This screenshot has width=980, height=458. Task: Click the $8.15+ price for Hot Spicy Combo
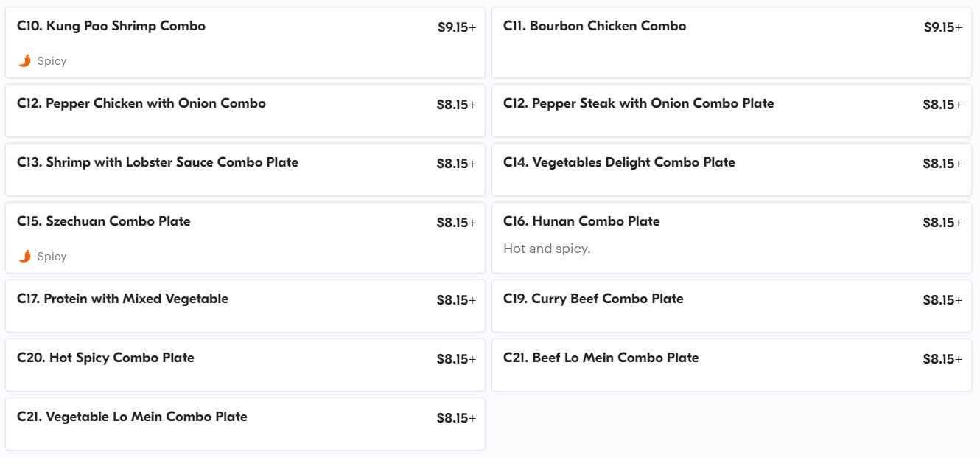[x=456, y=359]
